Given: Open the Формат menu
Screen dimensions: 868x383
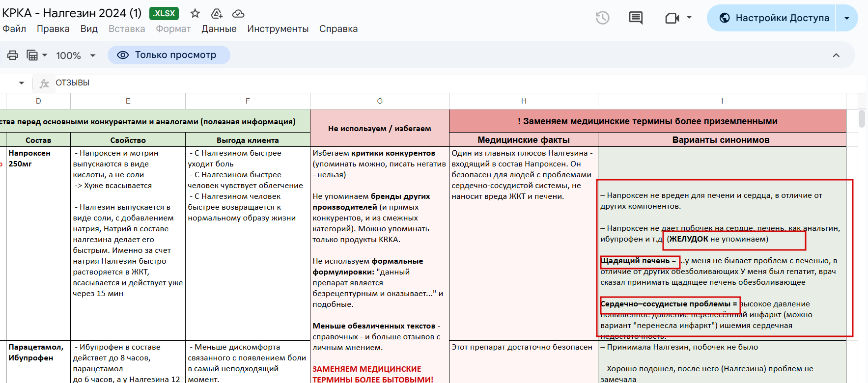Looking at the screenshot, I should (173, 29).
